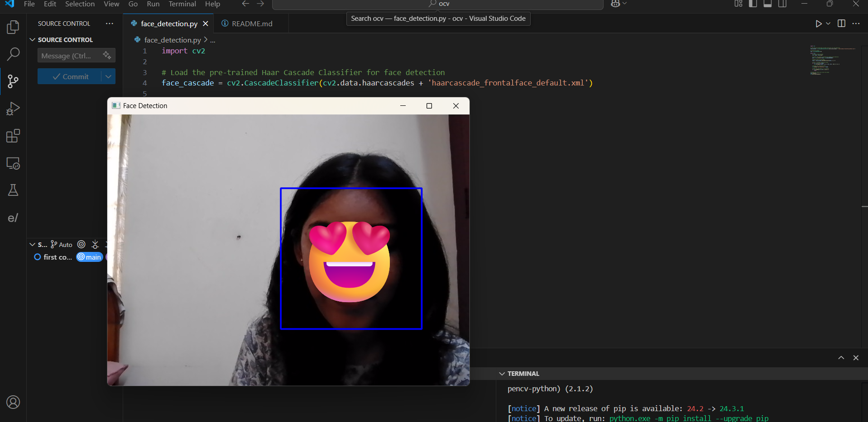The height and width of the screenshot is (422, 868).
Task: Select the Source Control activity bar icon
Action: (13, 81)
